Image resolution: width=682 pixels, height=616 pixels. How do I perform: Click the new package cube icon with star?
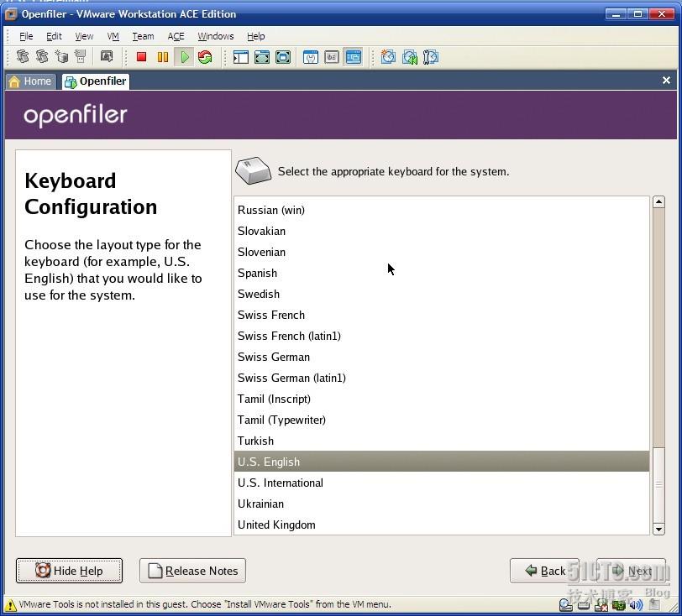(x=61, y=56)
